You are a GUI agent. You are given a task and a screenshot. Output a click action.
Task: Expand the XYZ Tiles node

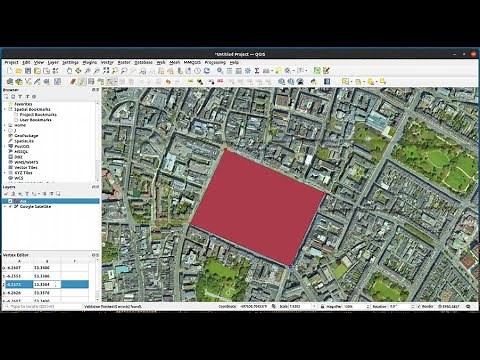pos(5,173)
